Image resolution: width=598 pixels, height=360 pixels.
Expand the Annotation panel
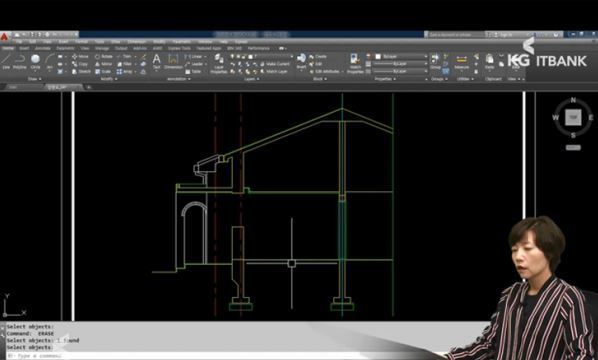(x=179, y=79)
